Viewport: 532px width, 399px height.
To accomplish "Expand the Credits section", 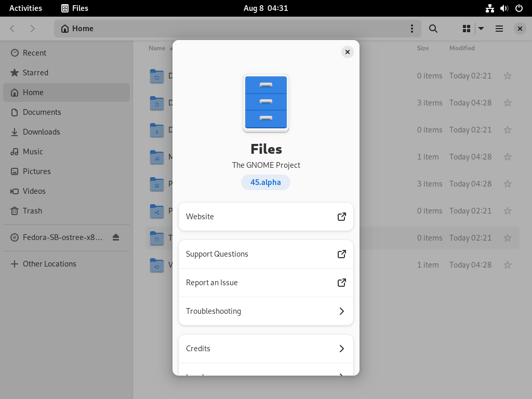I will click(x=265, y=349).
